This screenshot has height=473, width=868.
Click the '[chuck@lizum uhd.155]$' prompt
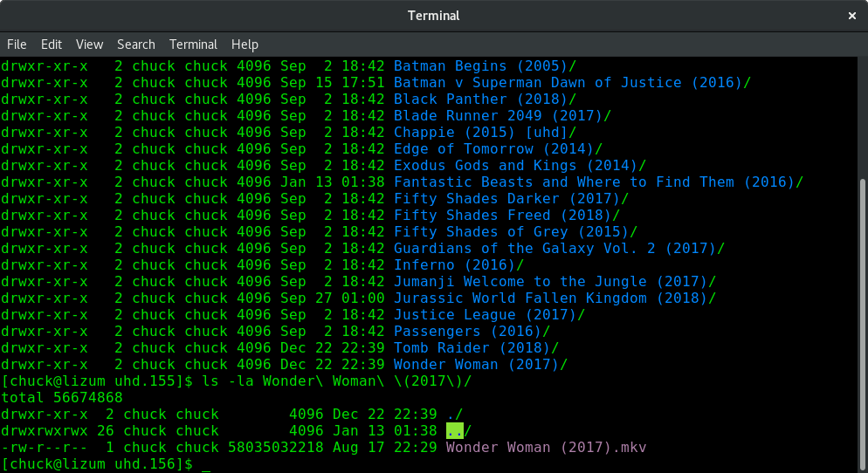(97, 381)
